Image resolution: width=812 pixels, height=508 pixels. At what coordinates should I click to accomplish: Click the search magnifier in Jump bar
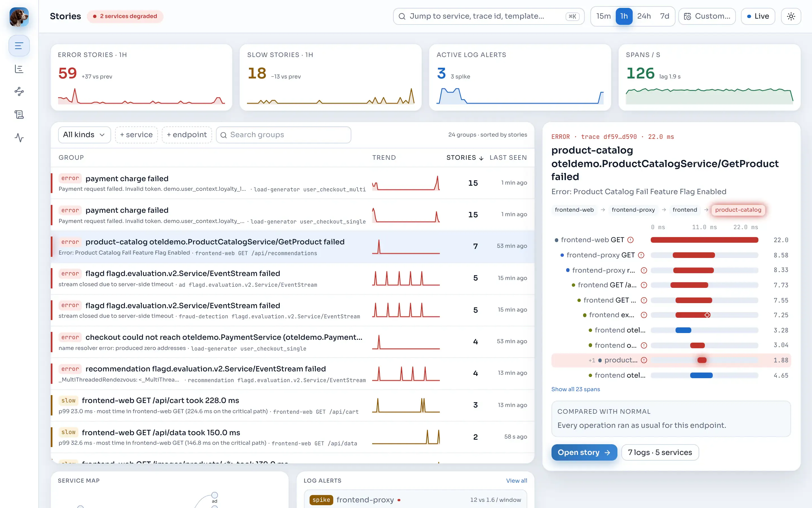point(402,16)
